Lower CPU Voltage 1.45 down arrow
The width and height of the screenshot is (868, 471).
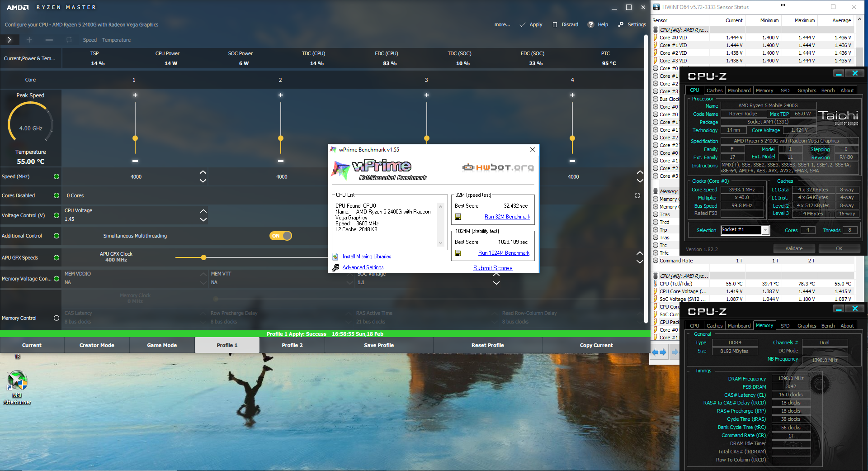pyautogui.click(x=203, y=219)
